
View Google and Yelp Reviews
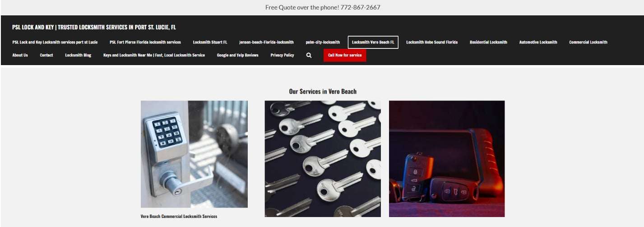(237, 55)
